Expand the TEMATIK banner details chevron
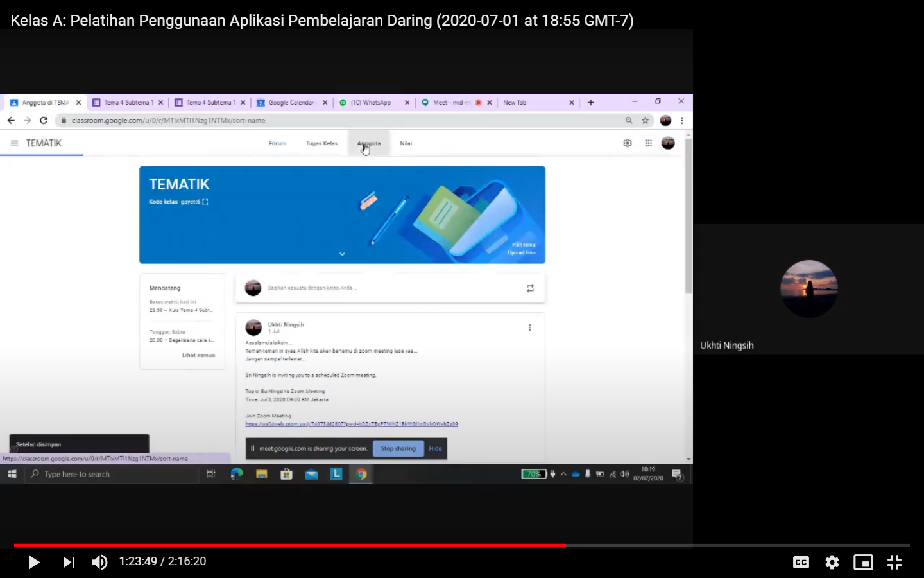924x578 pixels. tap(342, 254)
